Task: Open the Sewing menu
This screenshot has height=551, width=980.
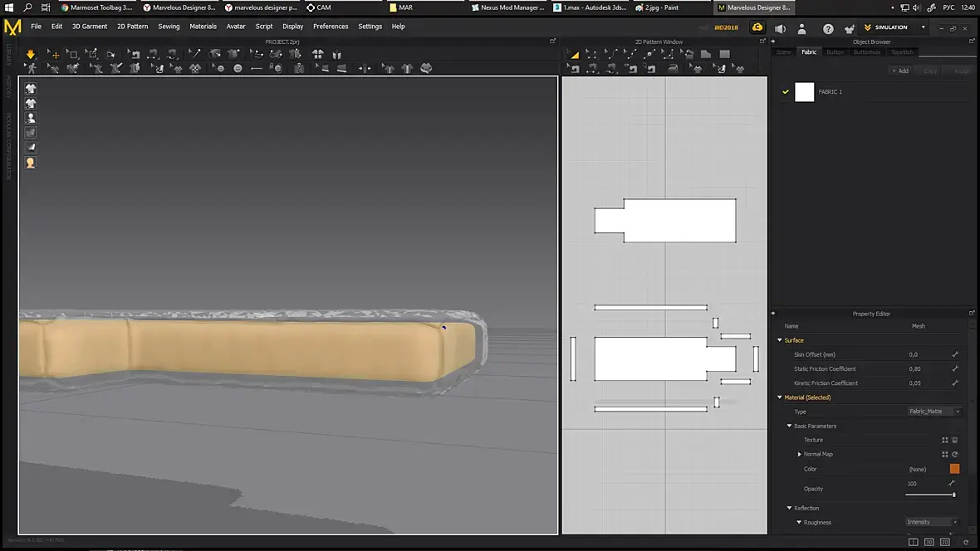Action: click(x=169, y=27)
